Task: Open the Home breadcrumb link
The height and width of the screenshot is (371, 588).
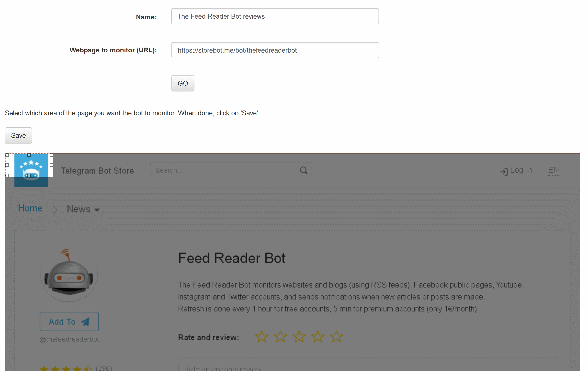Action: [30, 208]
